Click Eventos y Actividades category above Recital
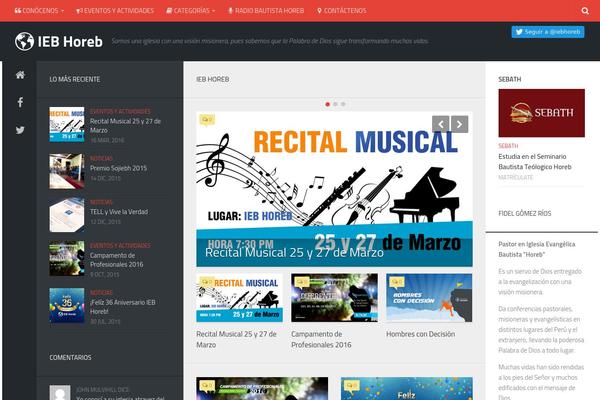 pos(120,111)
